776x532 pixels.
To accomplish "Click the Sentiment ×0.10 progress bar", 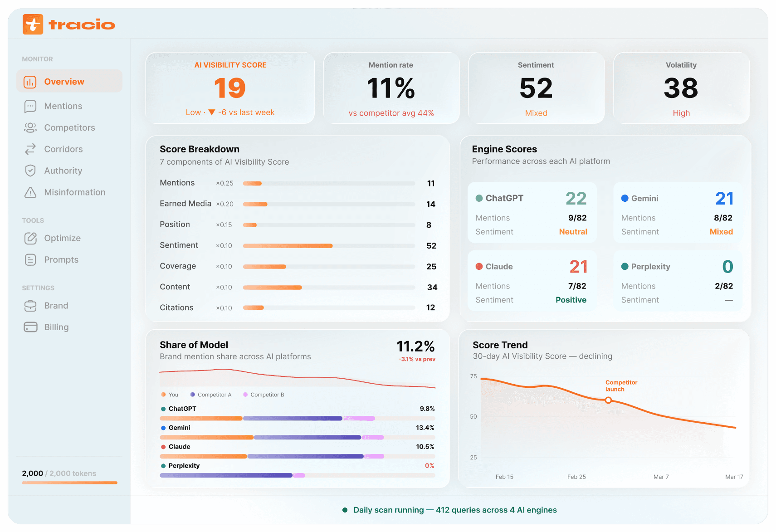I will (329, 246).
